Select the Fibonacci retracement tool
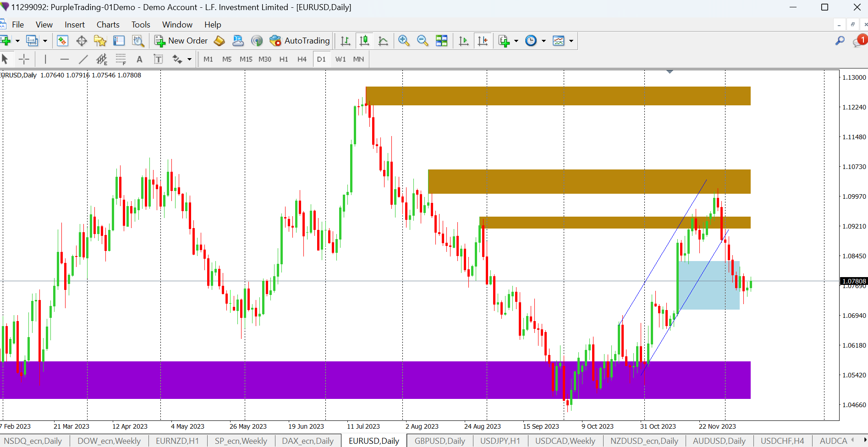 pos(121,59)
